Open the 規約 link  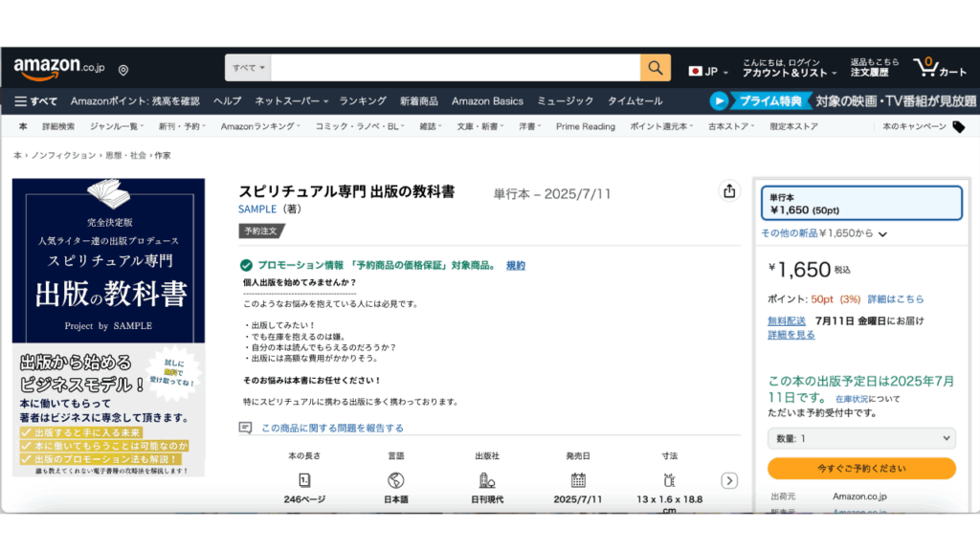pos(516,266)
